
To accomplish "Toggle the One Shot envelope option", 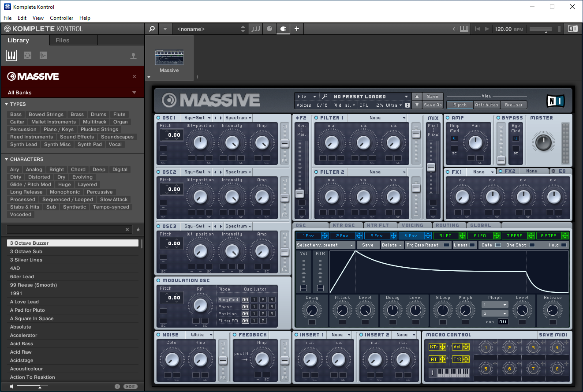I will click(x=532, y=245).
